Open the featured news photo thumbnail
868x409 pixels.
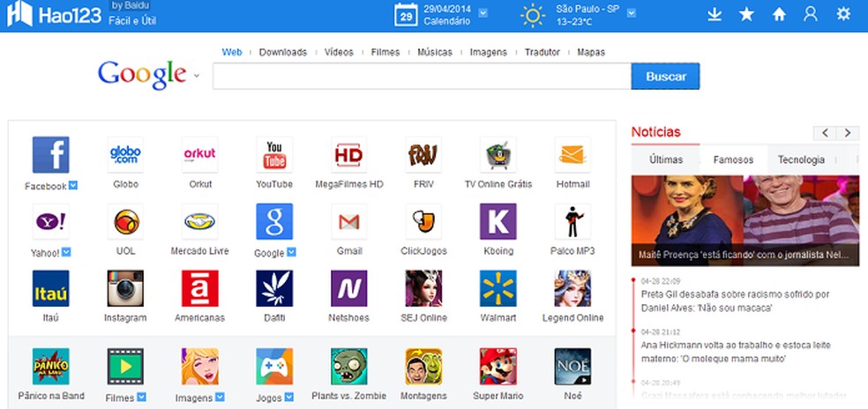(x=745, y=220)
